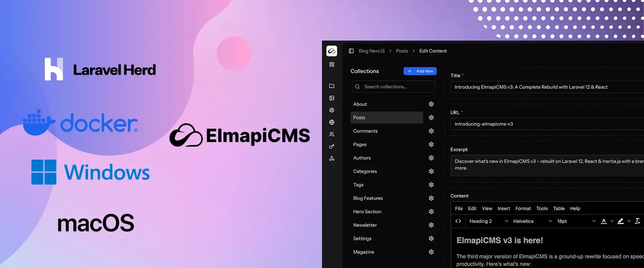Apply highlight background color marker icon
The image size is (644, 268).
click(621, 221)
